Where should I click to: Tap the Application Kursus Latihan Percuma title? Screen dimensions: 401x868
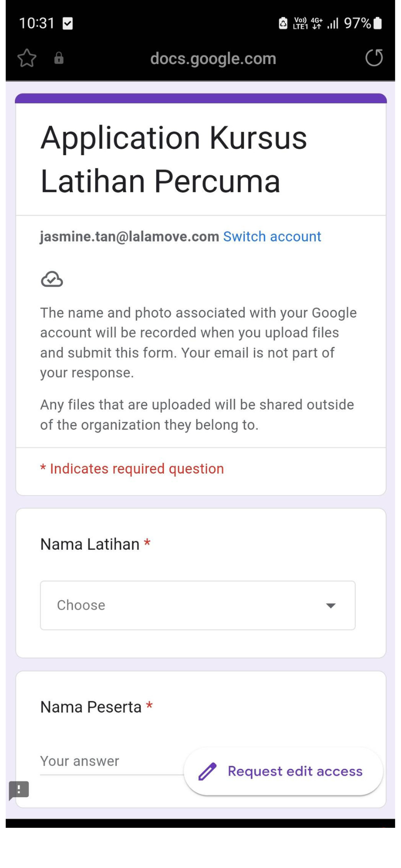173,159
